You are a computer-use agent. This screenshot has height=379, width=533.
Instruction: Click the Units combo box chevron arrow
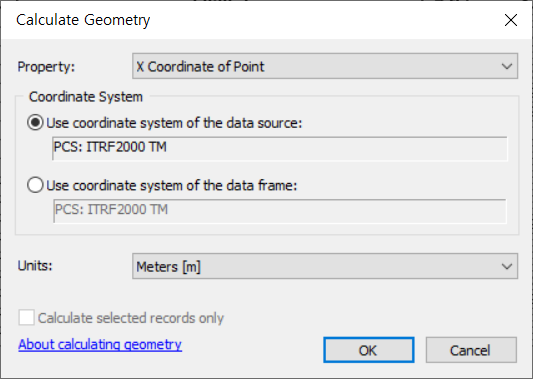pos(507,266)
